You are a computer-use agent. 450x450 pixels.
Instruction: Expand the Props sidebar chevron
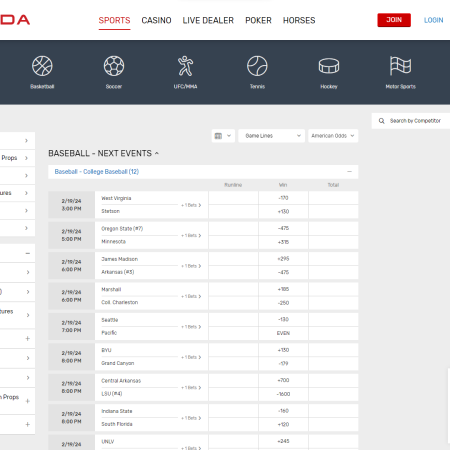tap(26, 158)
